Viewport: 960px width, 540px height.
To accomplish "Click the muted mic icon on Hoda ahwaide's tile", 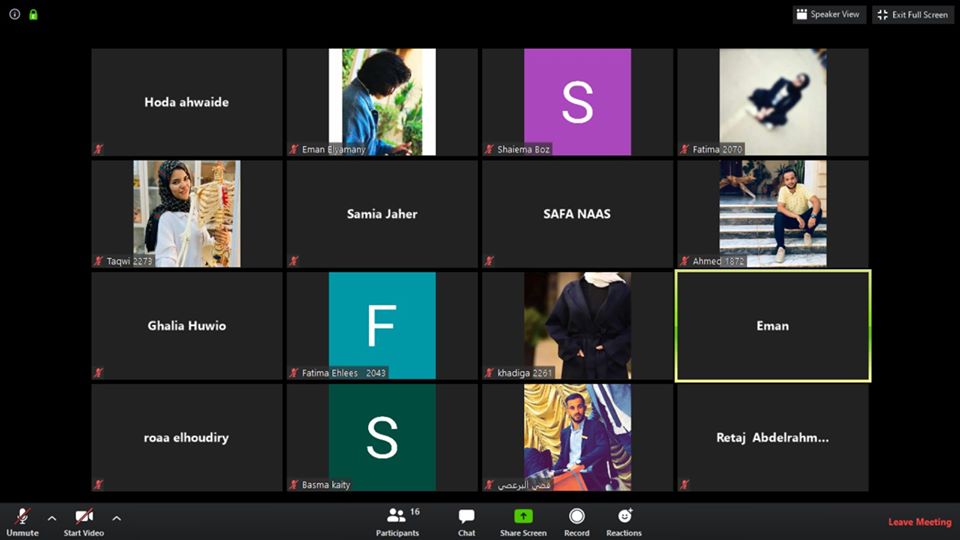I will [99, 149].
